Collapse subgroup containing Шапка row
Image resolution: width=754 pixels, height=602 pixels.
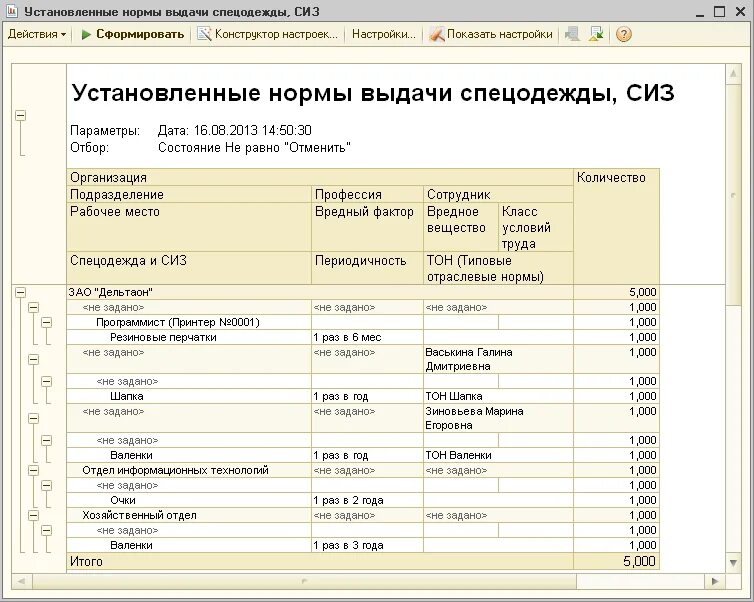[46, 381]
